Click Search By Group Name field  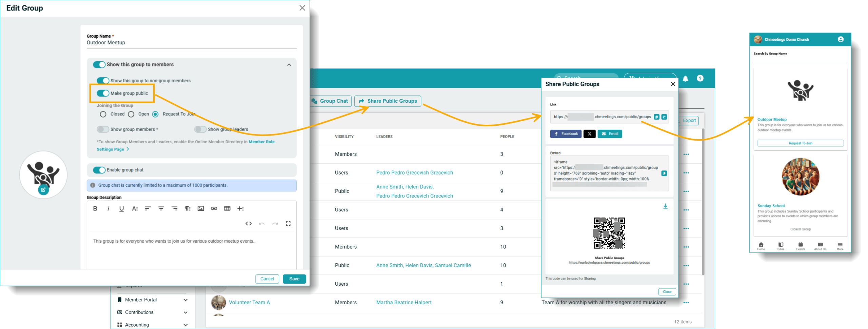pos(800,59)
